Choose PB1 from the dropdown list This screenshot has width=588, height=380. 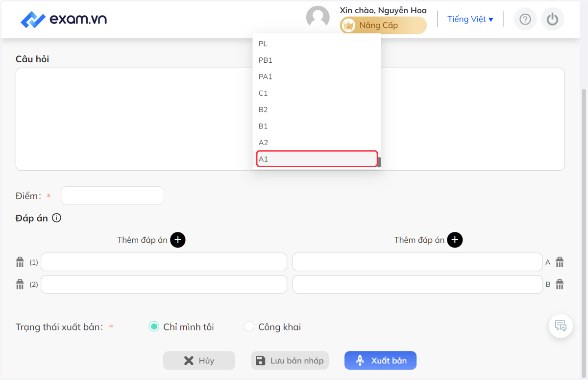(317, 60)
